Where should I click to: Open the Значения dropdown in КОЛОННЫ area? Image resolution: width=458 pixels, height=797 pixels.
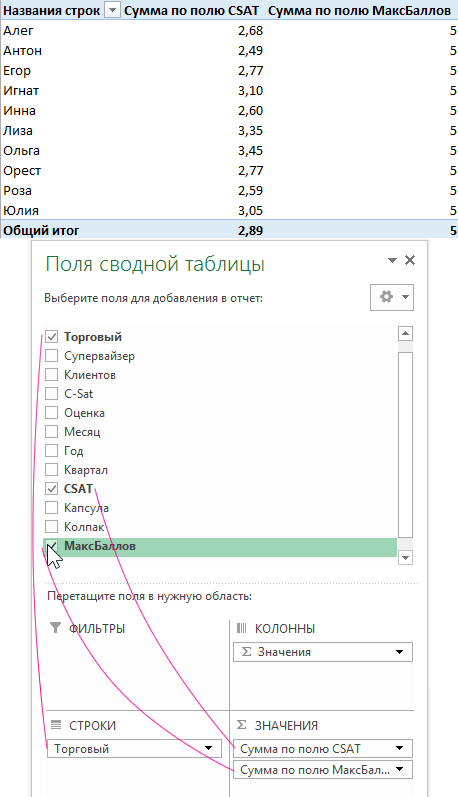(400, 652)
